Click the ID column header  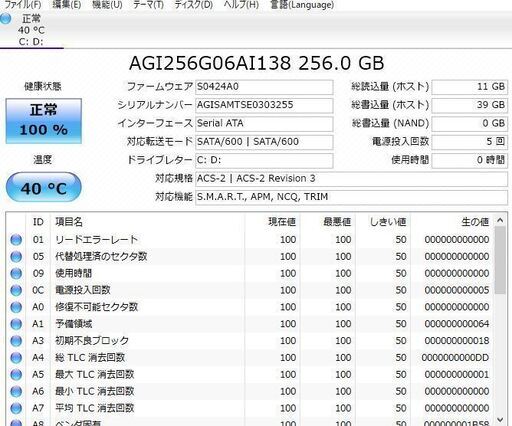pos(38,222)
